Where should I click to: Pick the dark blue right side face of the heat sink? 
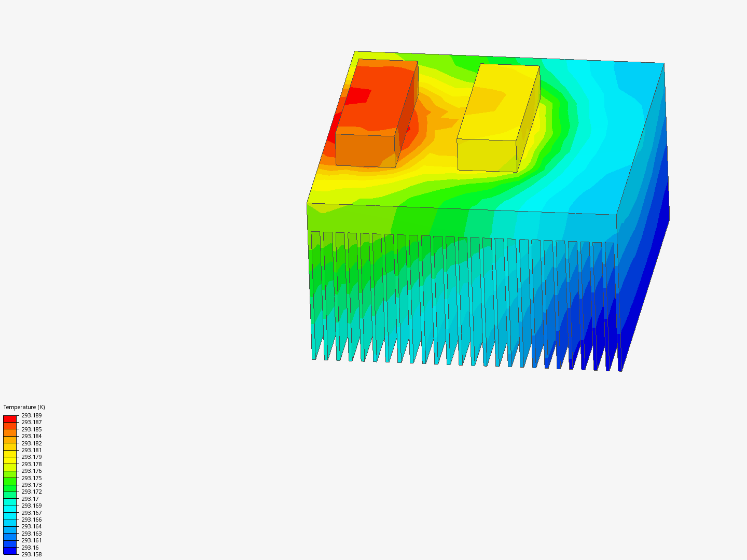(x=643, y=218)
